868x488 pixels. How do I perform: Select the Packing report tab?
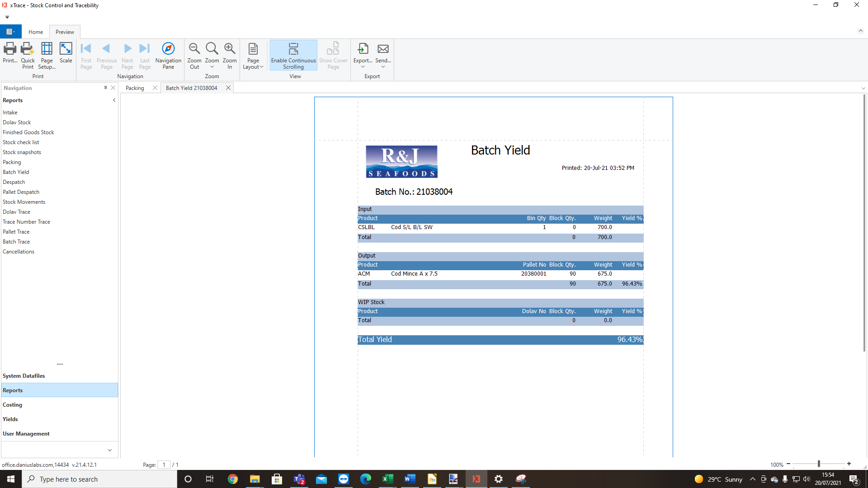pyautogui.click(x=134, y=88)
